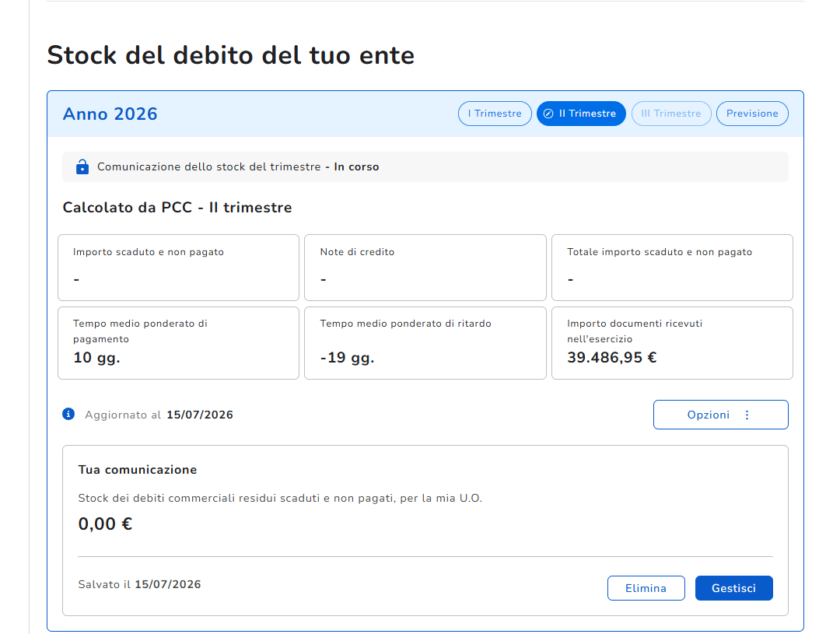Click the Tempo medio ponderato di pagamento card
840x634 pixels.
(178, 343)
